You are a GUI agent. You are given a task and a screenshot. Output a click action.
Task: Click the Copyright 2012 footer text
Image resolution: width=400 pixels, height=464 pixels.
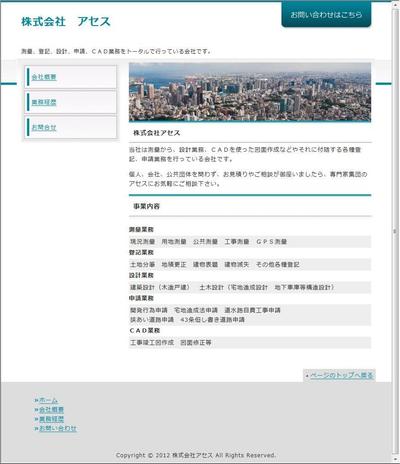[196, 455]
